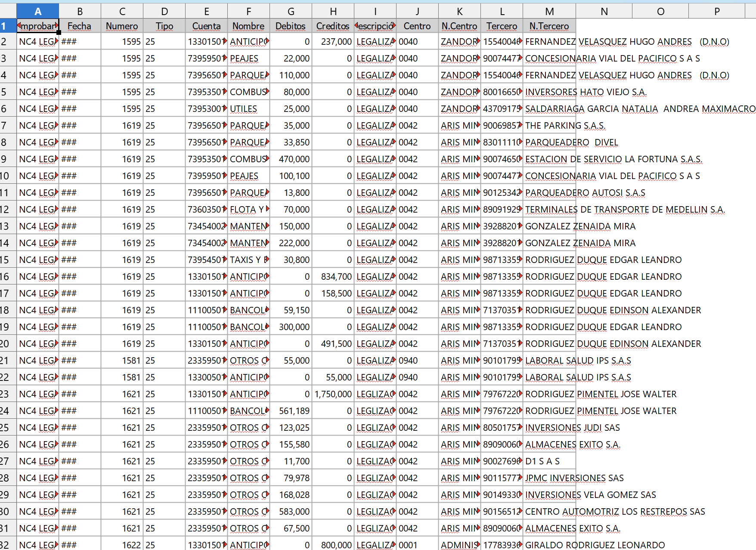Click the N.Tercero header cell

549,26
